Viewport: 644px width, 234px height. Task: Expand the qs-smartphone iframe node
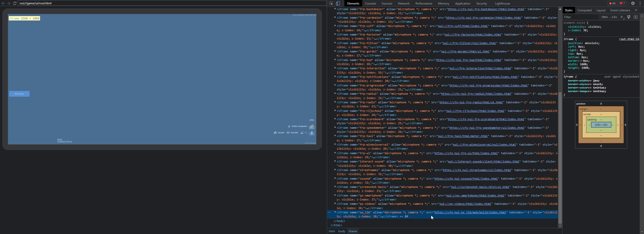pyautogui.click(x=335, y=195)
